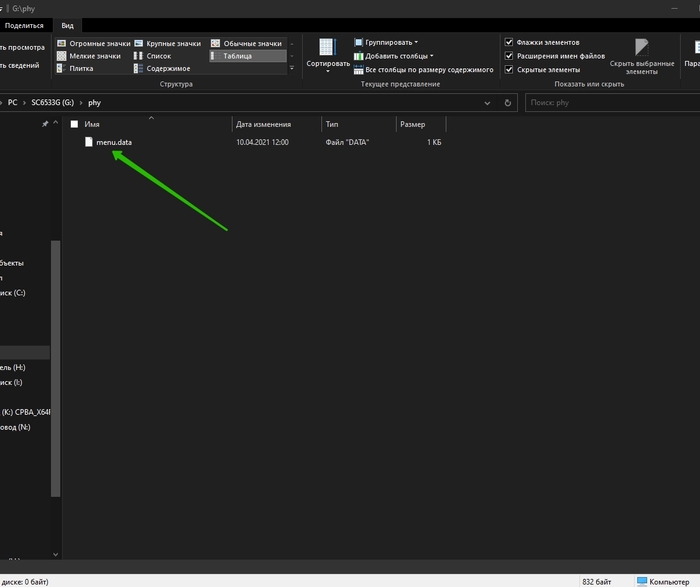
Task: Open drive (N:) in navigation pane
Action: pyautogui.click(x=16, y=427)
